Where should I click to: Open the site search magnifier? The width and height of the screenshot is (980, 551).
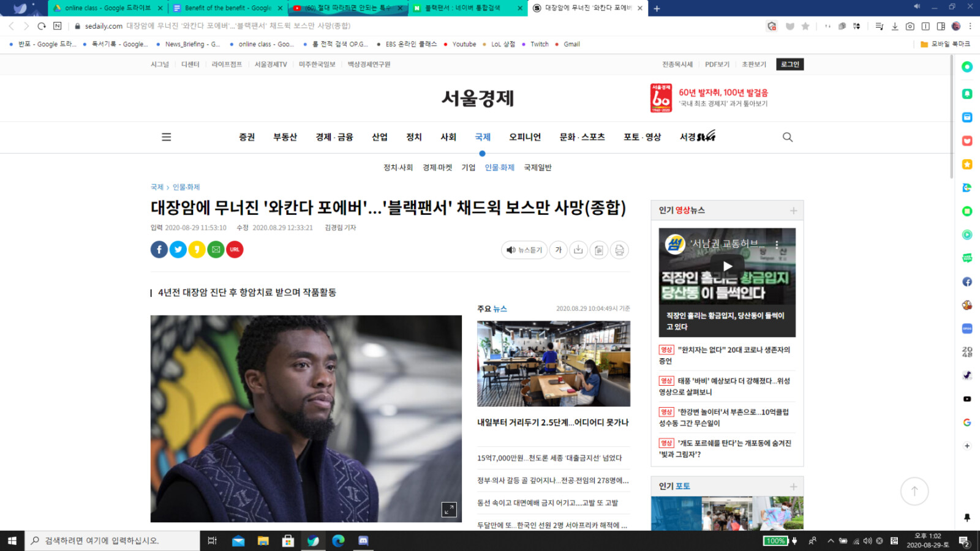pyautogui.click(x=788, y=137)
